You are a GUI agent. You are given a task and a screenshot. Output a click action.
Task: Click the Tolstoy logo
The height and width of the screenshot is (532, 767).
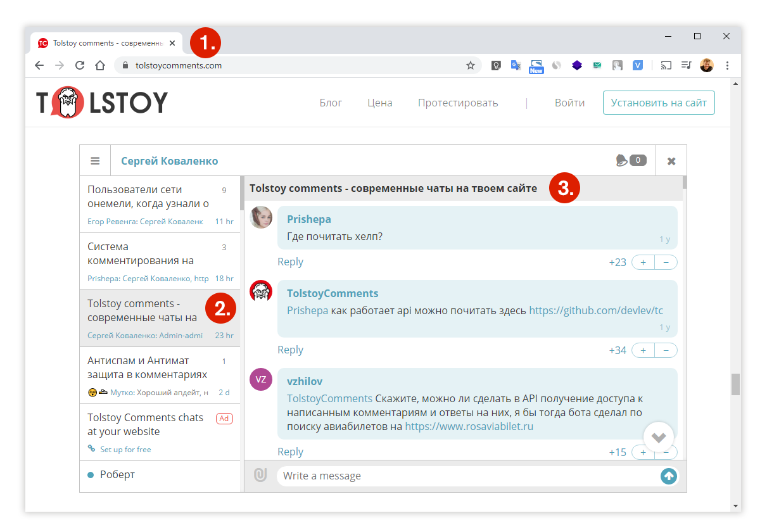[102, 102]
